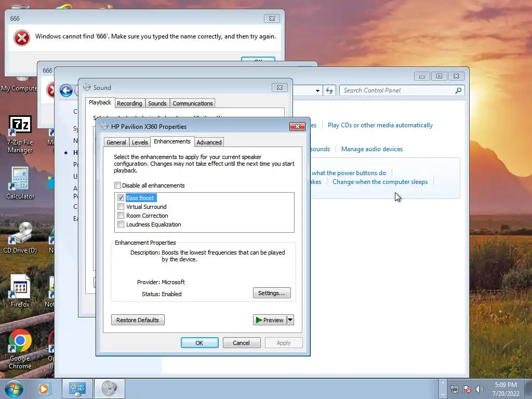
Task: Switch to the Levels tab
Action: pyautogui.click(x=140, y=142)
